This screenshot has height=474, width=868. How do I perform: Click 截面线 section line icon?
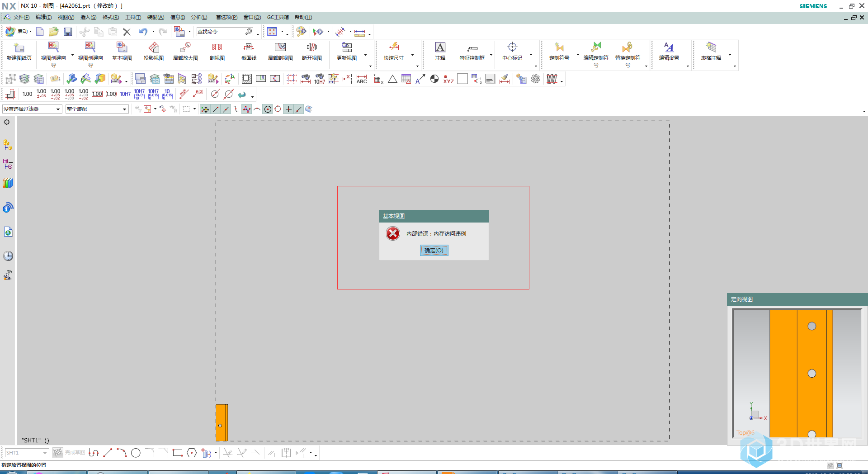[249, 52]
